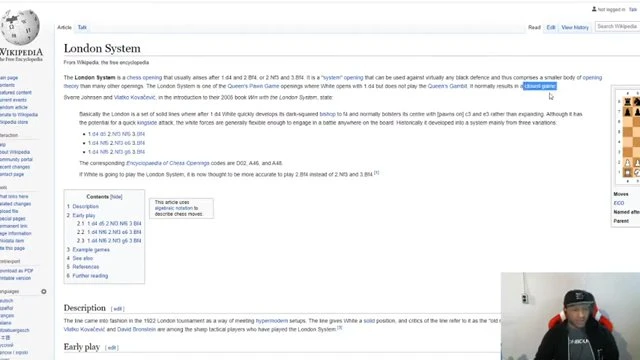This screenshot has height=360, width=640.
Task: Jump to Example games in Contents
Action: pos(91,250)
